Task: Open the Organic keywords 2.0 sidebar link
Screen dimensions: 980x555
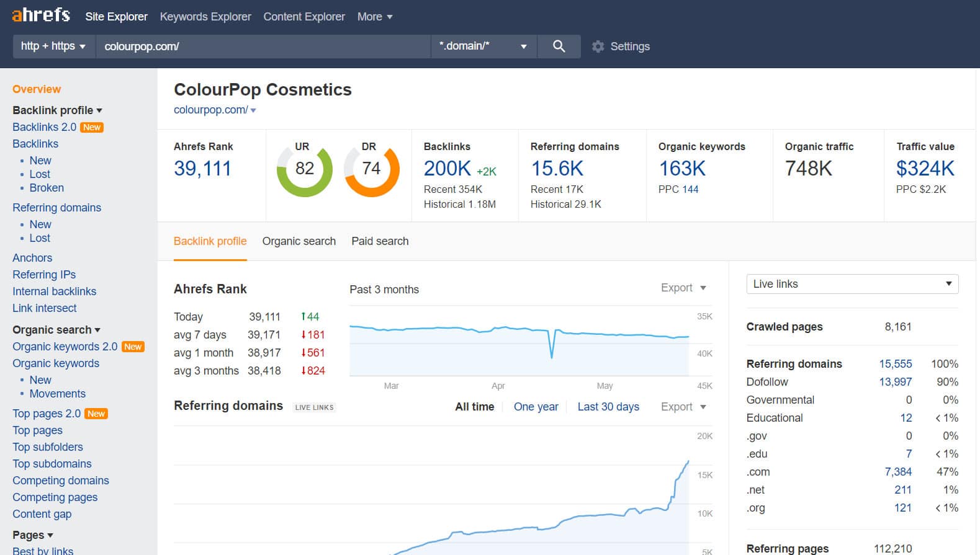Action: tap(65, 347)
